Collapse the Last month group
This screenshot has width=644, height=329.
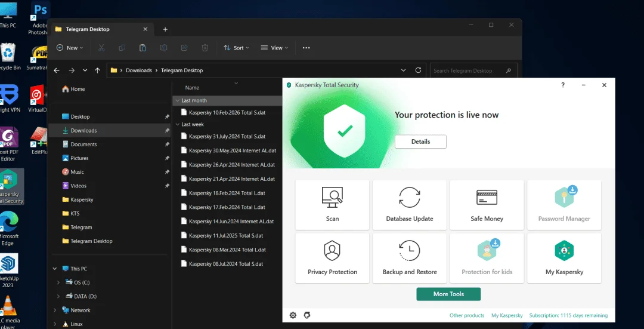point(178,100)
